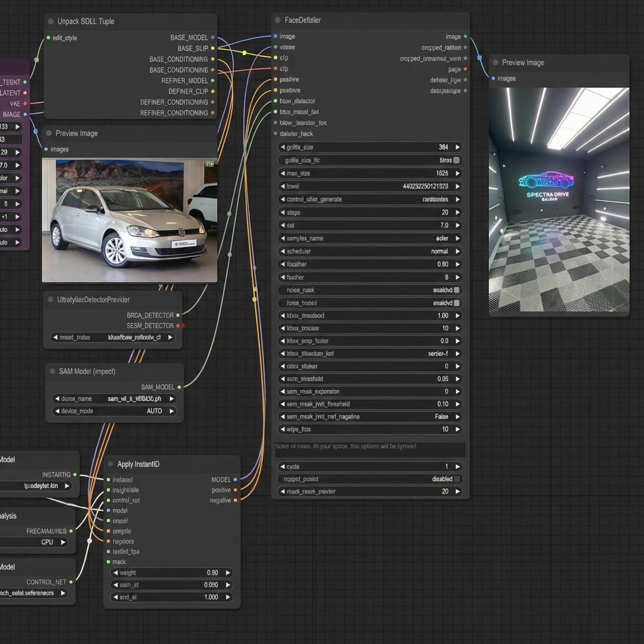The height and width of the screenshot is (644, 644).
Task: Click the MODEL output port on Apply InstantID
Action: click(x=235, y=479)
